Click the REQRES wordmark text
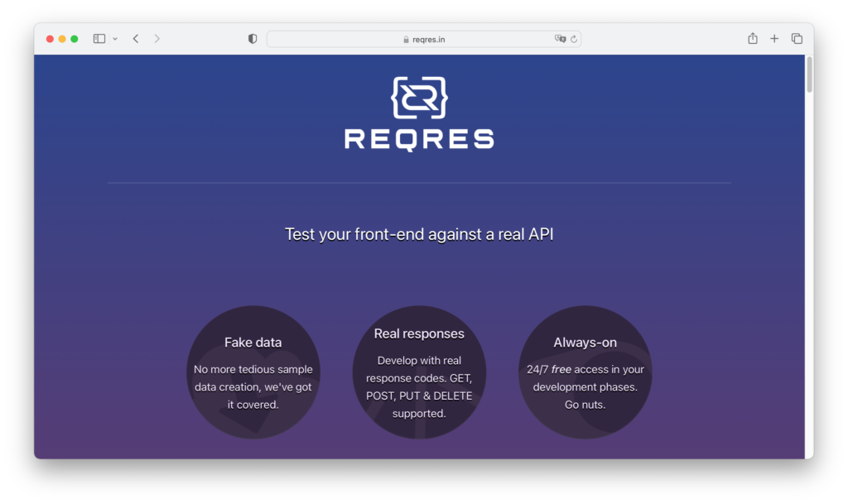This screenshot has height=504, width=848. pos(419,139)
